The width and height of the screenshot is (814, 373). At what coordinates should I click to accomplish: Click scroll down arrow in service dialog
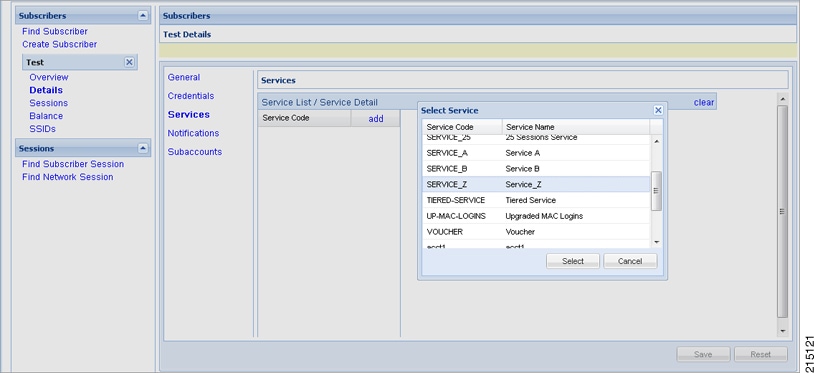[x=656, y=242]
